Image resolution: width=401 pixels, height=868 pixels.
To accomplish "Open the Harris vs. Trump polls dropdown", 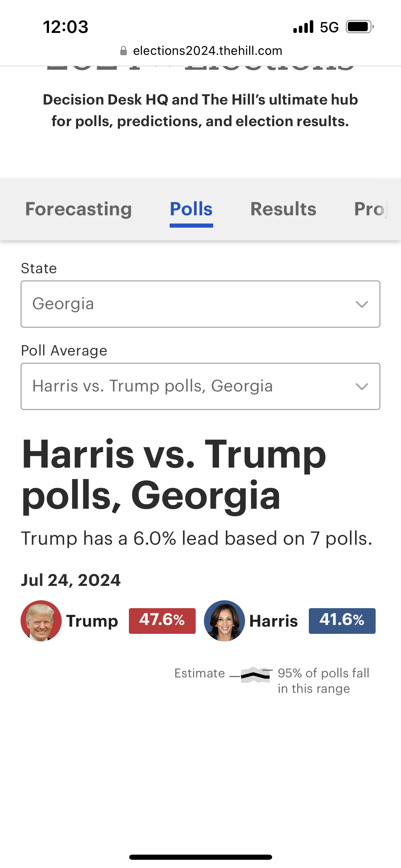I will point(200,386).
